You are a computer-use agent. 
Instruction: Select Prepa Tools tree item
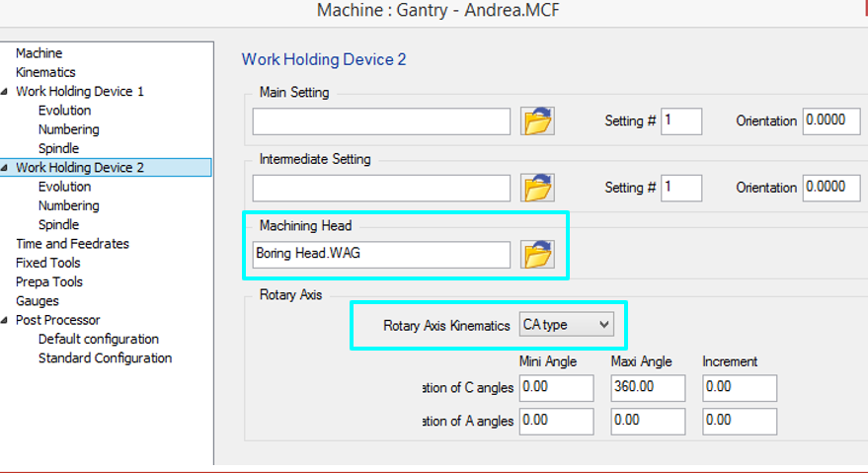(49, 281)
